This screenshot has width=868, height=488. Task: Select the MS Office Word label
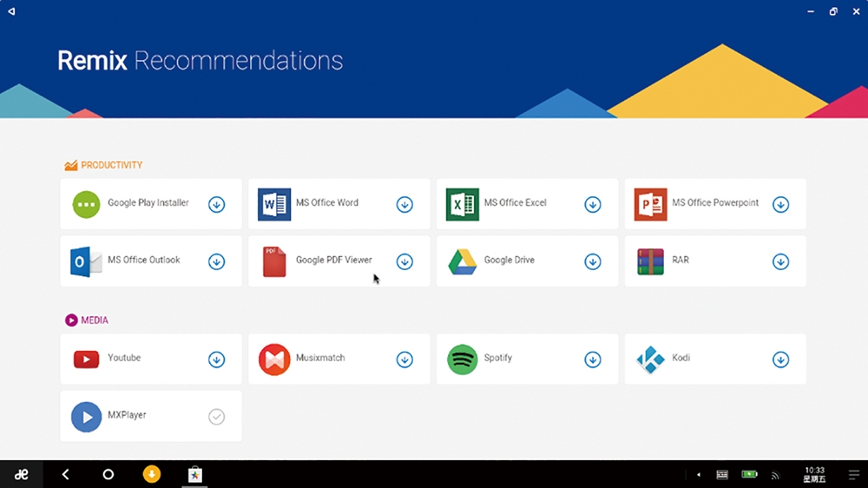tap(327, 202)
